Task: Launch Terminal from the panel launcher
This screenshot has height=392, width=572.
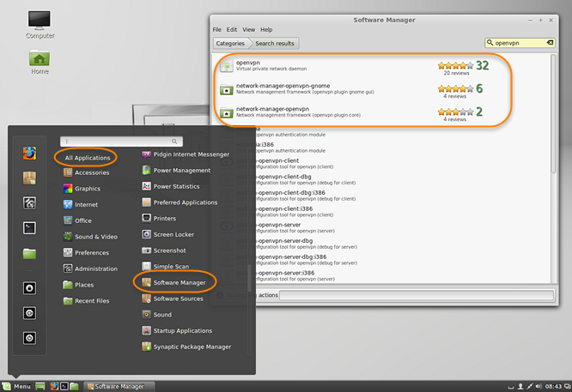Action: 64,386
